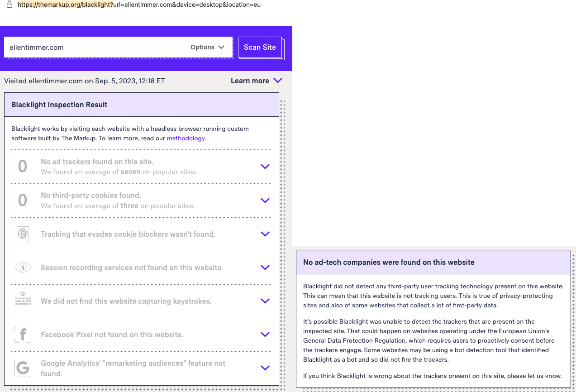Click the Facebook Pixel icon
576x392 pixels.
point(23,335)
